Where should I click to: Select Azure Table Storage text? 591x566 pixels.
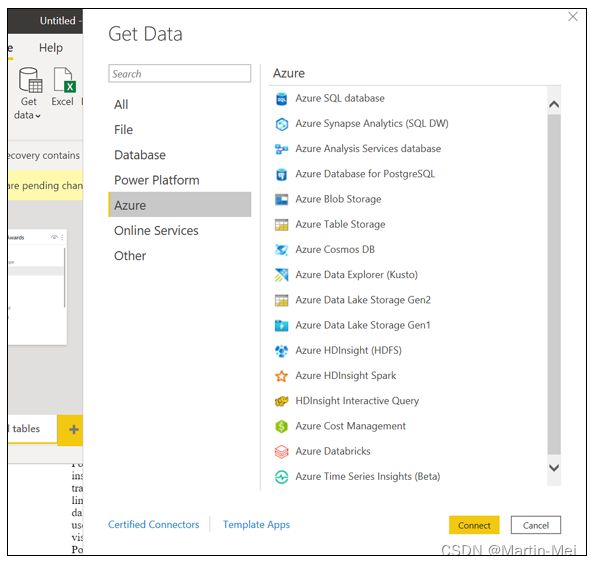(340, 225)
